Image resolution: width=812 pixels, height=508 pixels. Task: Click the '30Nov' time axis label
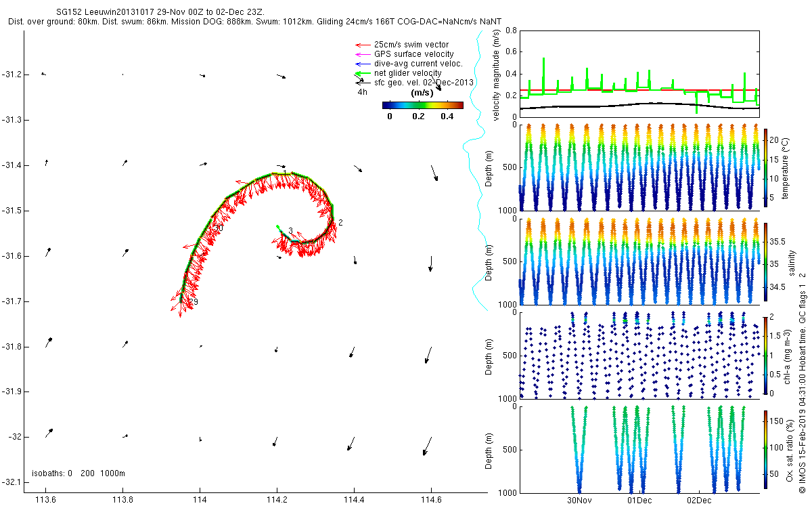point(580,501)
